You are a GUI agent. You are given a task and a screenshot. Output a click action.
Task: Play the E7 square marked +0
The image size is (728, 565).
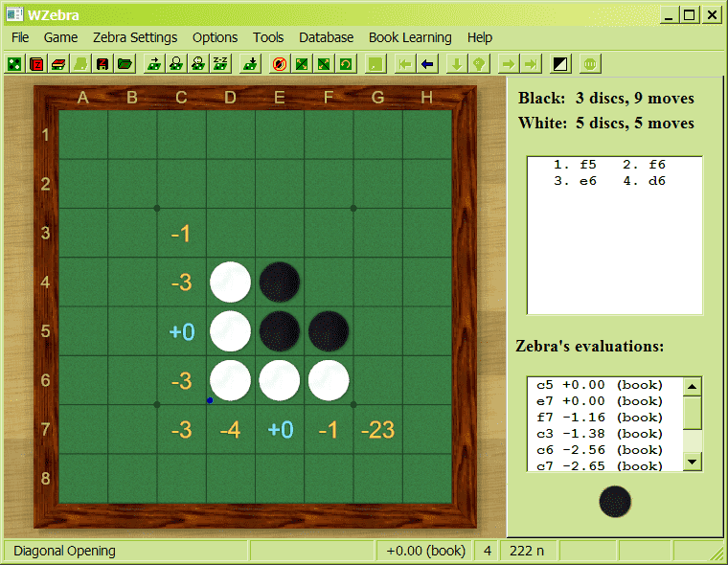(280, 430)
